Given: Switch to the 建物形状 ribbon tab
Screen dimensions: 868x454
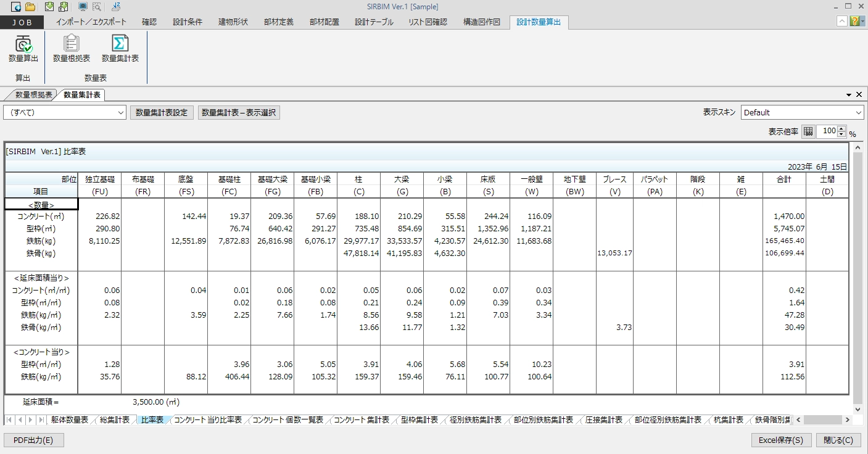Looking at the screenshot, I should click(x=233, y=22).
